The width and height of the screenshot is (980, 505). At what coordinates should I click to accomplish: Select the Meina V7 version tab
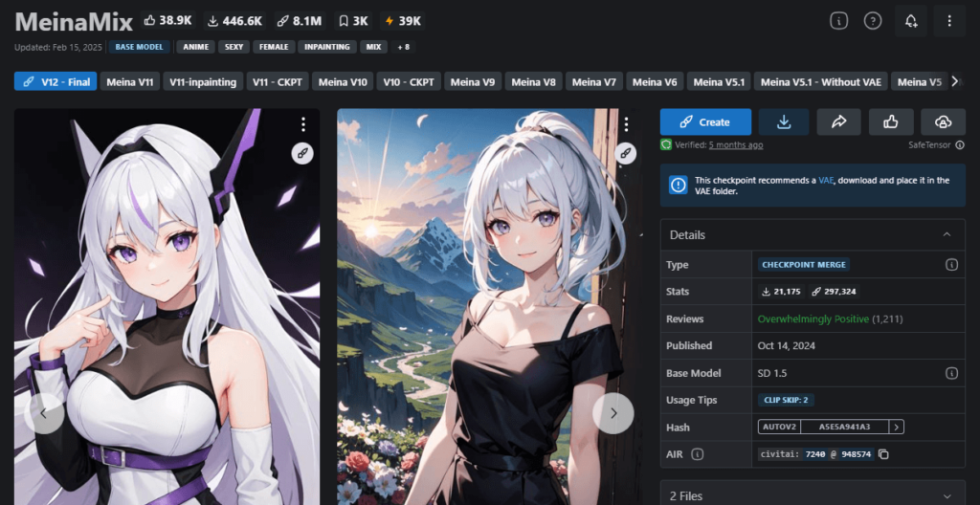(593, 81)
